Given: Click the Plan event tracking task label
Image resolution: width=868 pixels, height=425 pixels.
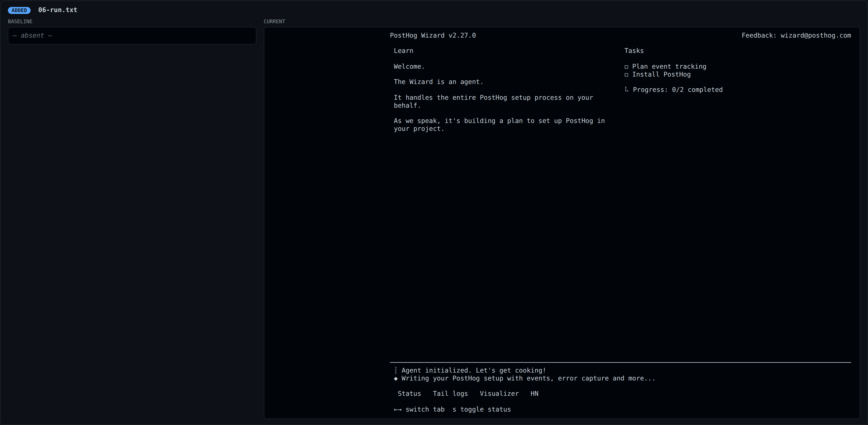Looking at the screenshot, I should pyautogui.click(x=669, y=66).
